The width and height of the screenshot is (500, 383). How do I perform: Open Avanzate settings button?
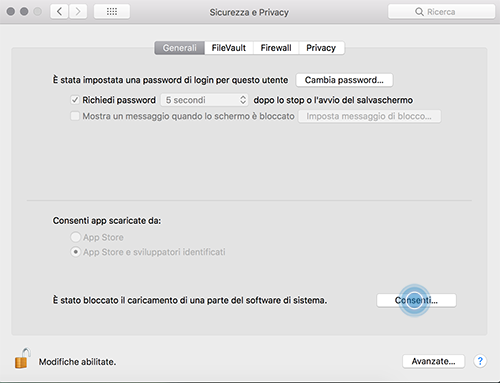click(433, 361)
